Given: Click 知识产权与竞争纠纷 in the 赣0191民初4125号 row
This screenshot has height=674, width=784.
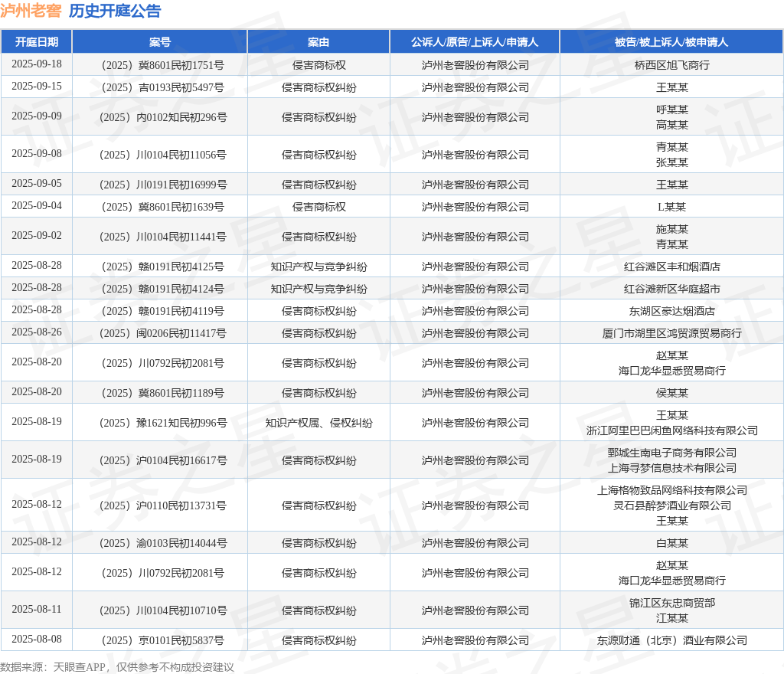Looking at the screenshot, I should 318,267.
